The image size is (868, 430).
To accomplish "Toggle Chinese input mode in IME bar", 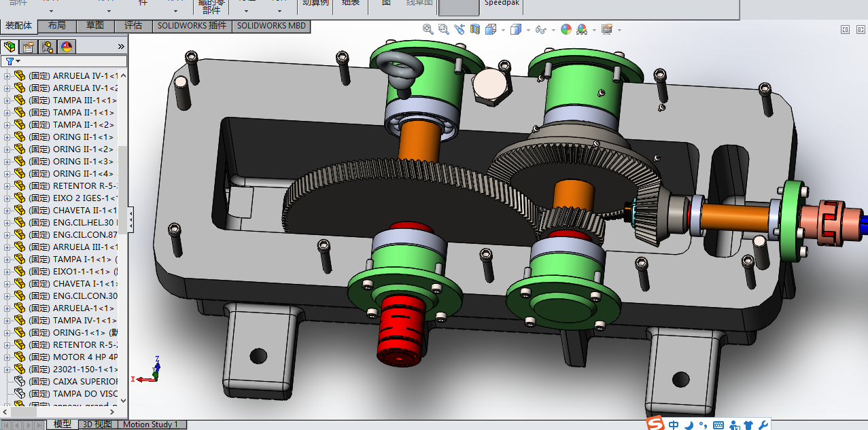I will pos(674,425).
